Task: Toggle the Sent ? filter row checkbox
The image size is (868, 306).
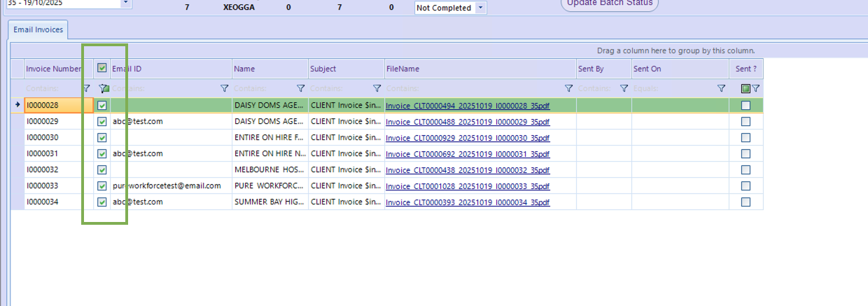Action: (745, 89)
